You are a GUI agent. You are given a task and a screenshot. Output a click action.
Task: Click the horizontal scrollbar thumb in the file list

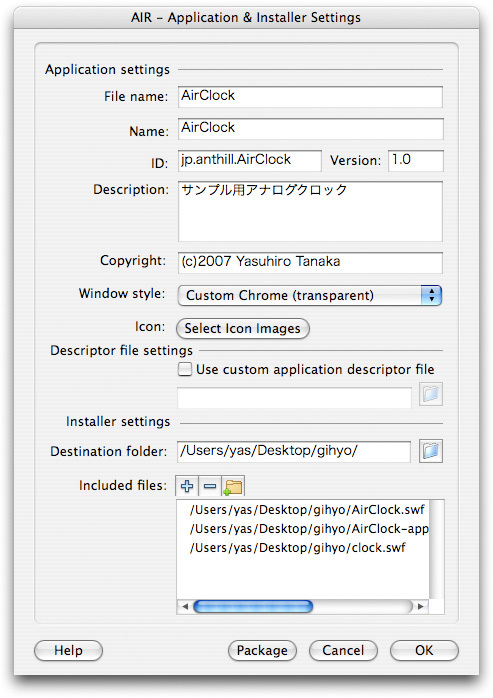[253, 606]
